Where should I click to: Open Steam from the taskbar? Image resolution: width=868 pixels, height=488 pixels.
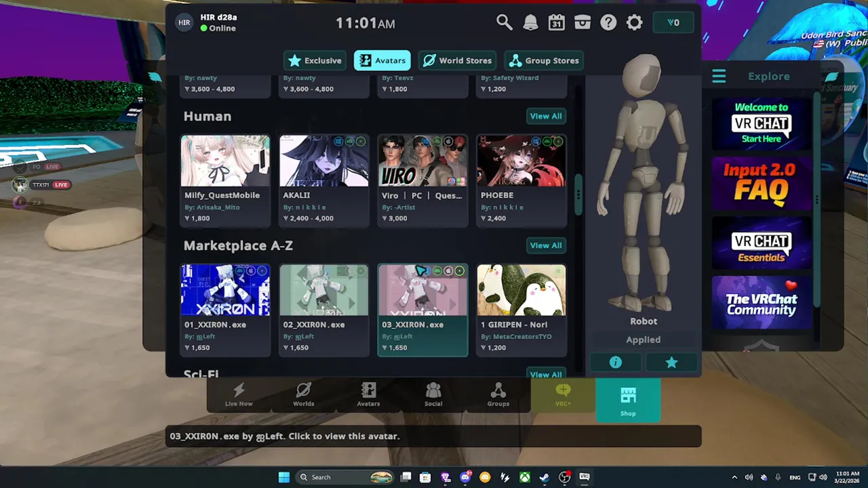(545, 477)
